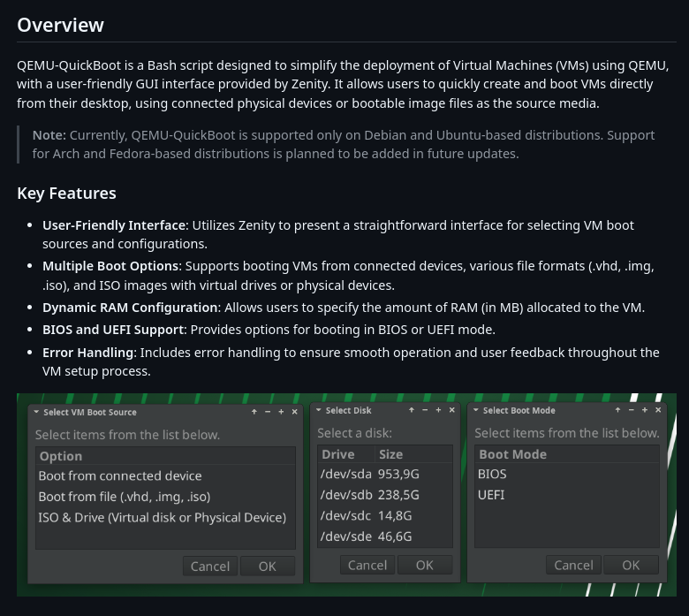Confirm OK in Select Boot Mode dialog
The height and width of the screenshot is (616, 689).
click(631, 565)
